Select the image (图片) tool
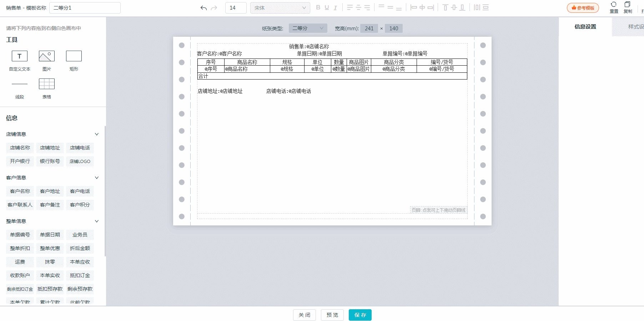 (47, 56)
